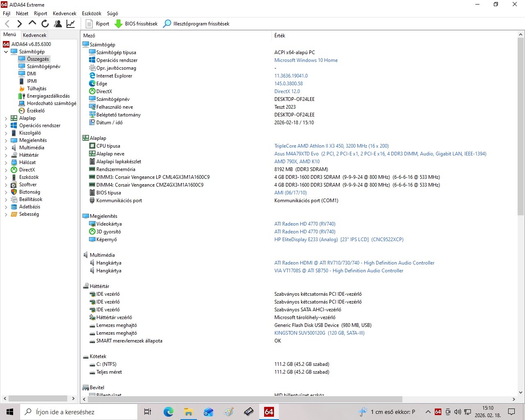Select Energiagazdálkodás battery icon item
Viewport: 525px width, 420px height.
(22, 96)
